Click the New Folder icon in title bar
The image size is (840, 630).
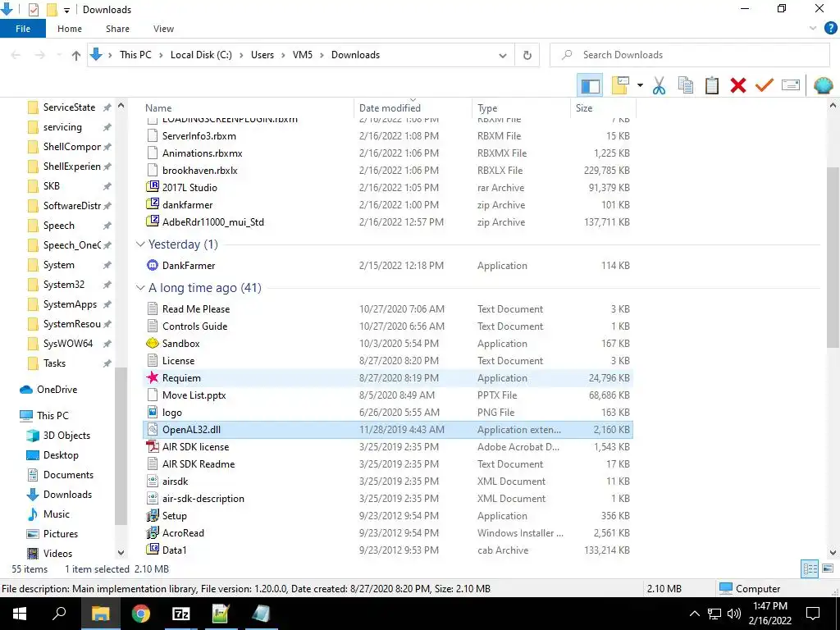[x=52, y=10]
